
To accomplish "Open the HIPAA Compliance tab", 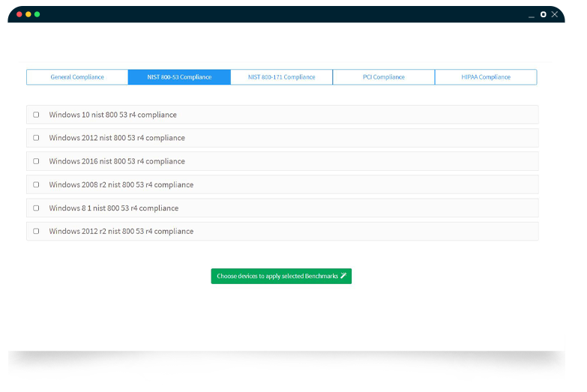I will click(x=486, y=77).
